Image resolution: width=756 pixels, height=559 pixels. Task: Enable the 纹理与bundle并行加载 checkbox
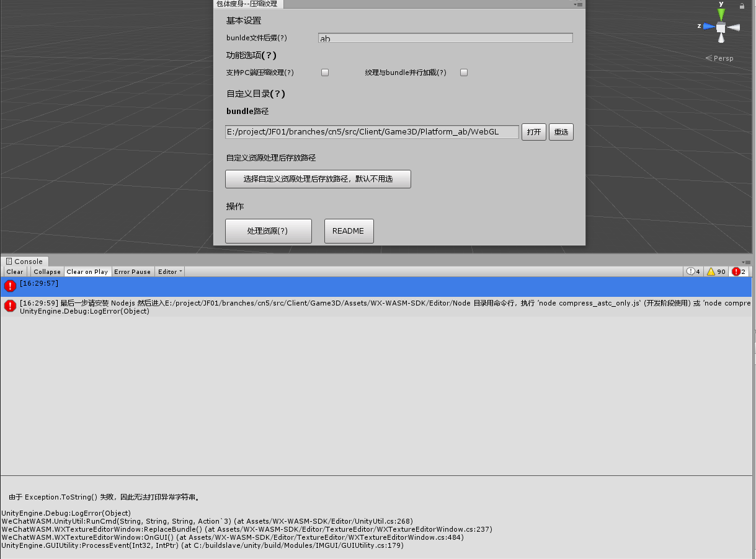[x=464, y=72]
